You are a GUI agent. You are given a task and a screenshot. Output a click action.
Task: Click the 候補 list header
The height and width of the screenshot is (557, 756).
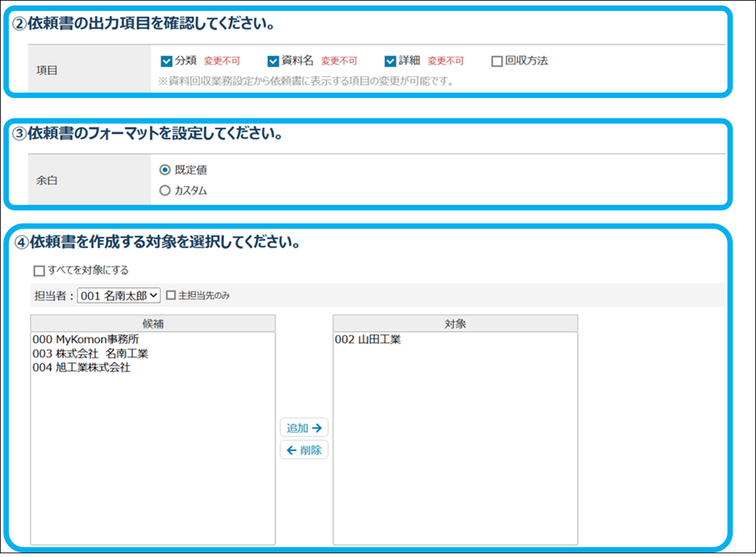coord(153,323)
